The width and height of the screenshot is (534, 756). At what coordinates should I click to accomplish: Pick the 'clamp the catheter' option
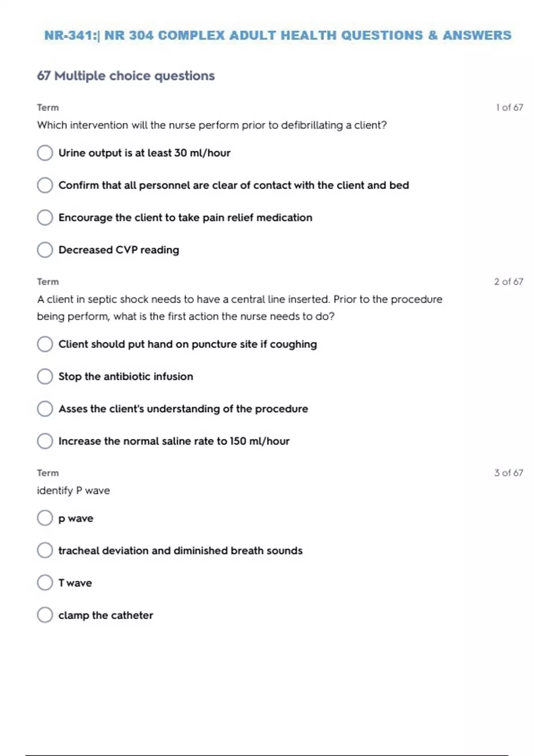click(45, 615)
